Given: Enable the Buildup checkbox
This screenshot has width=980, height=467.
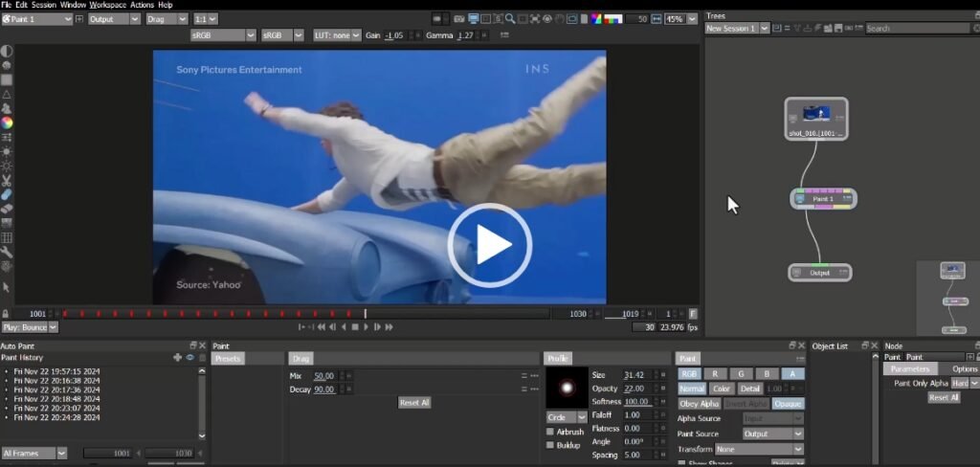Looking at the screenshot, I should [x=550, y=445].
